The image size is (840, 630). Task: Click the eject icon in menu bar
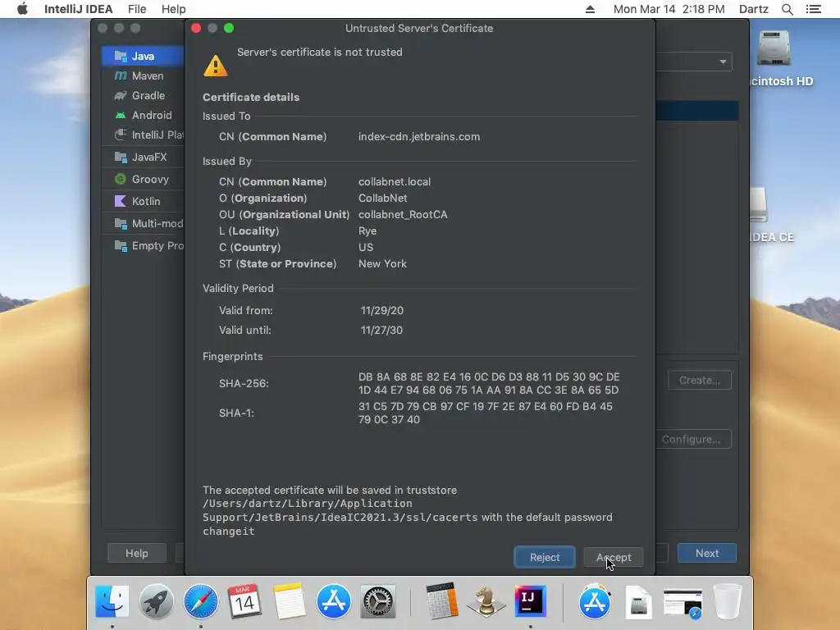590,9
